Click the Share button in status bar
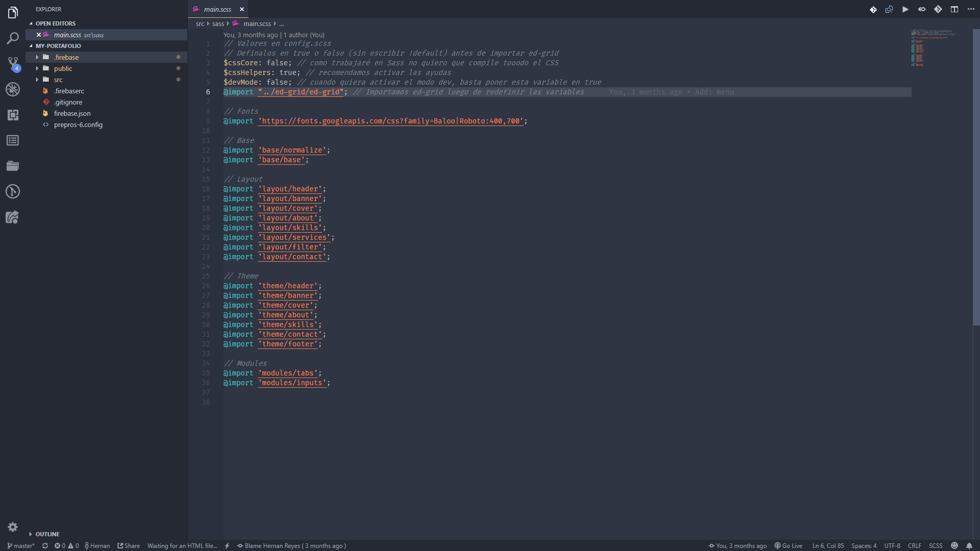The height and width of the screenshot is (551, 980). 129,545
